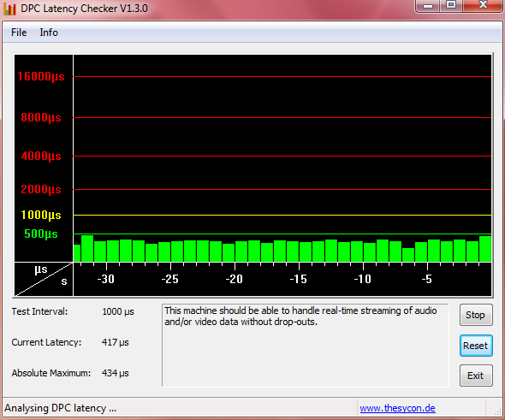Image resolution: width=505 pixels, height=420 pixels.
Task: Click the DPC Latency Checker app icon
Action: [9, 9]
